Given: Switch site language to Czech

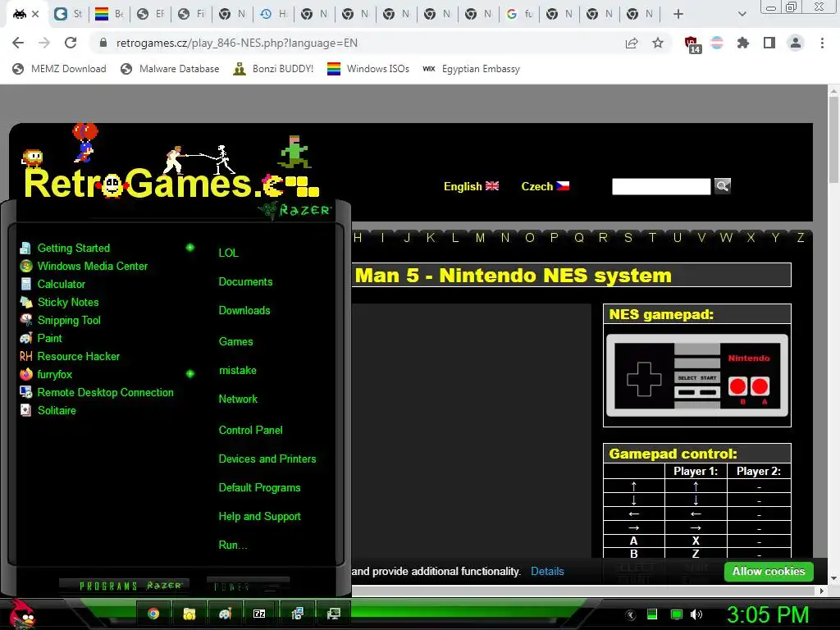Looking at the screenshot, I should point(545,186).
